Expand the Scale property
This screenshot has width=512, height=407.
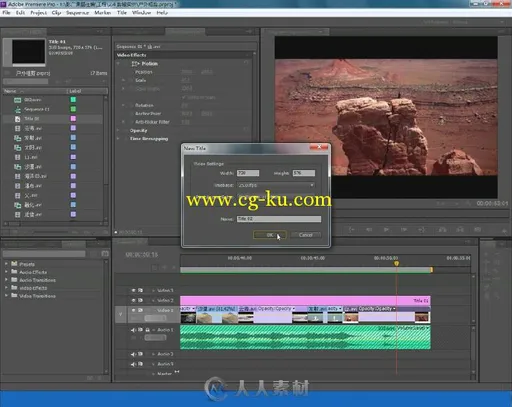(124, 80)
